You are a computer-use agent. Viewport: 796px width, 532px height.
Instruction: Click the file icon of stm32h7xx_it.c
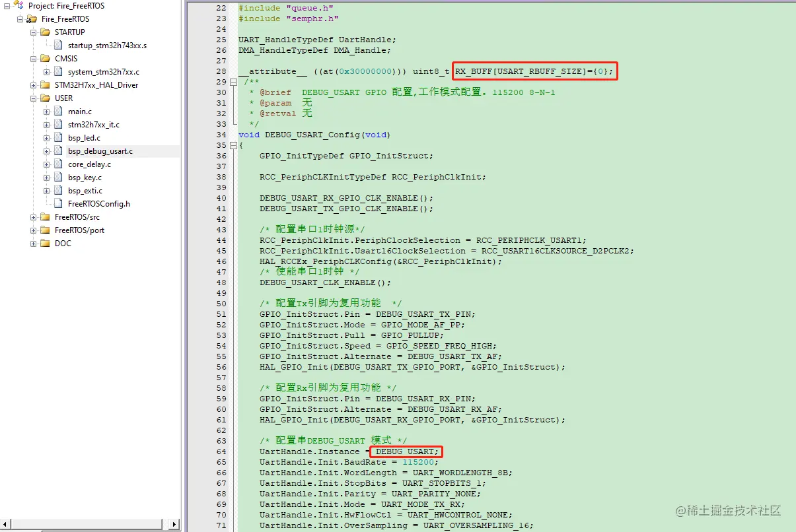pyautogui.click(x=59, y=125)
